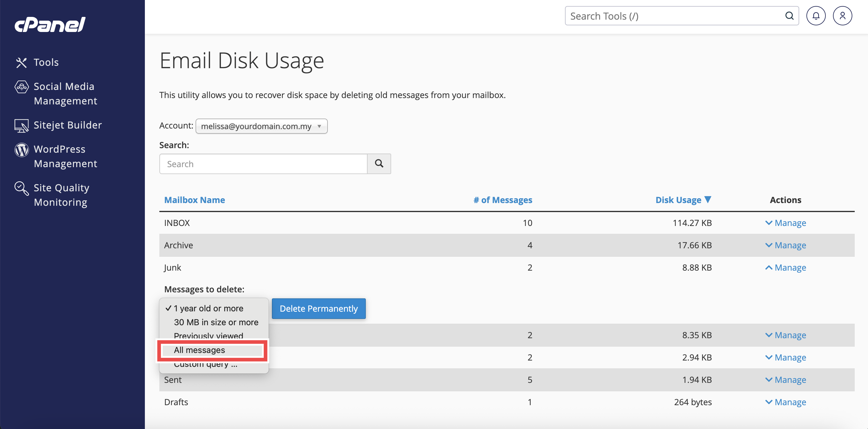Viewport: 868px width, 429px height.
Task: Select 'All messages' option
Action: click(199, 350)
